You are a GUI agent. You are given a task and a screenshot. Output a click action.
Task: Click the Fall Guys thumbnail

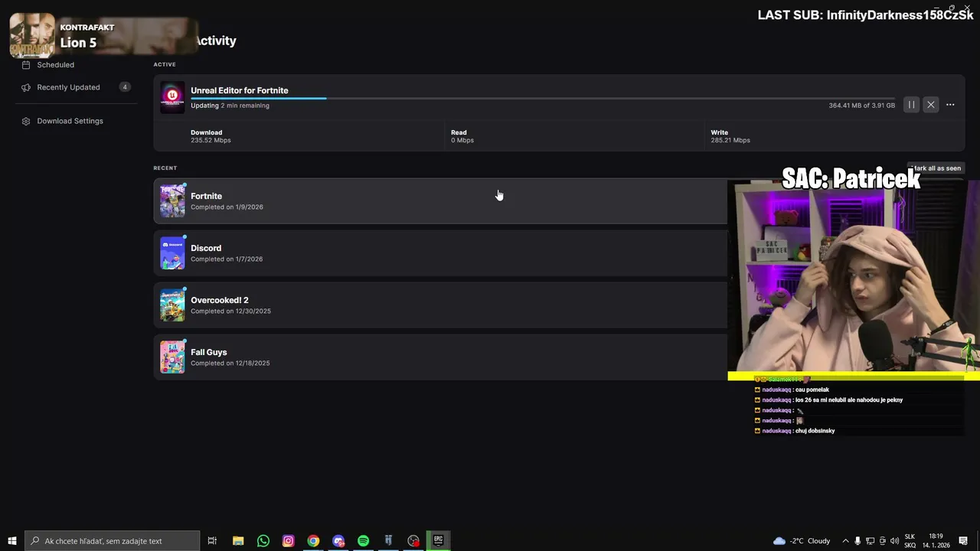(x=172, y=357)
